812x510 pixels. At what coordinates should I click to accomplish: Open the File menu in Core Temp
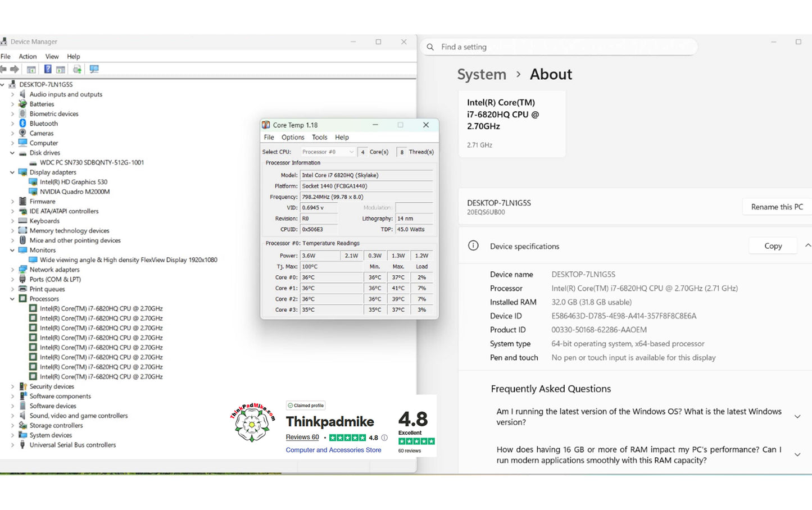tap(269, 137)
